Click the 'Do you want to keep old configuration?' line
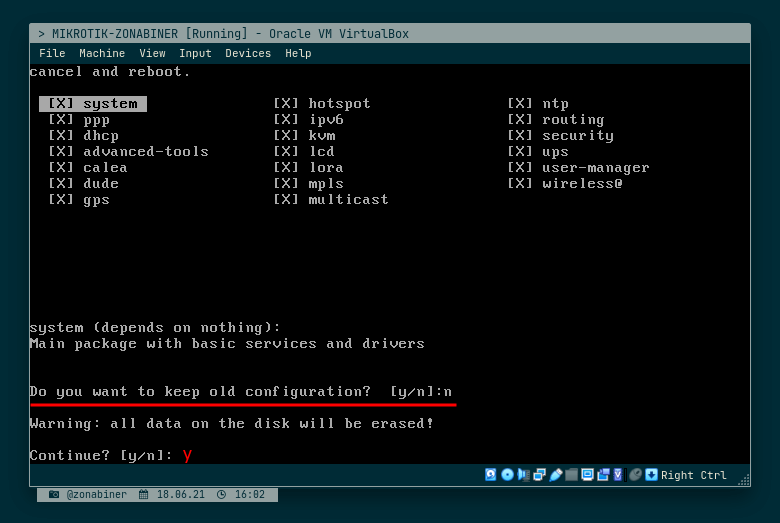 point(241,392)
